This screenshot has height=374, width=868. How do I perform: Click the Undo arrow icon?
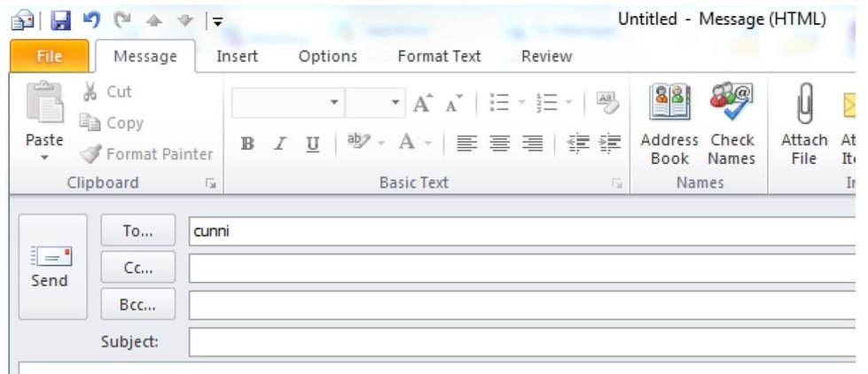click(90, 19)
